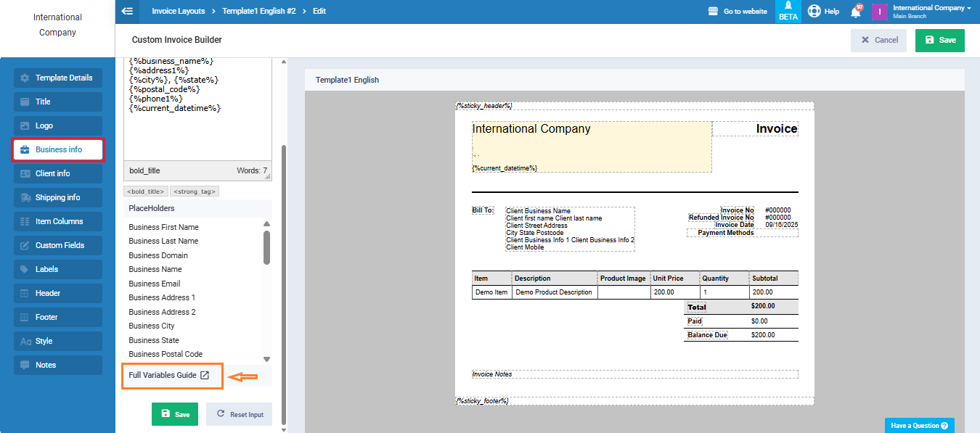The width and height of the screenshot is (980, 433).
Task: Insert the Business Email placeholder
Action: (155, 284)
